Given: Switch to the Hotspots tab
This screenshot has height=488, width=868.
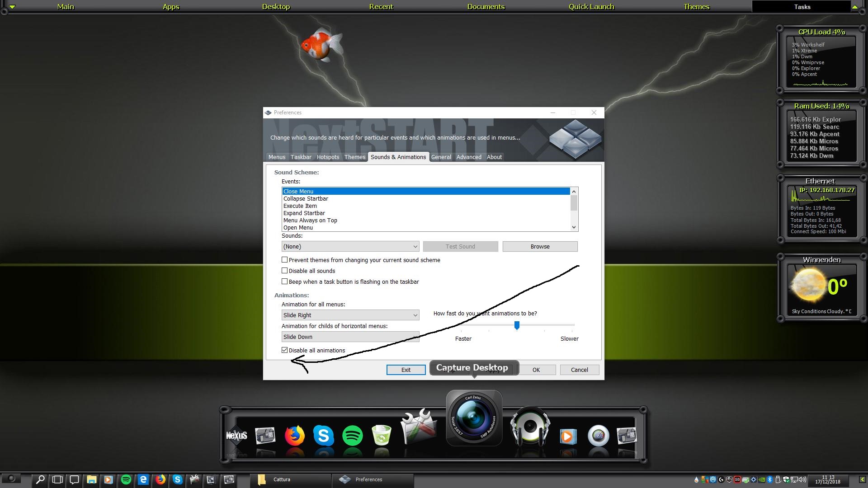Looking at the screenshot, I should coord(328,157).
